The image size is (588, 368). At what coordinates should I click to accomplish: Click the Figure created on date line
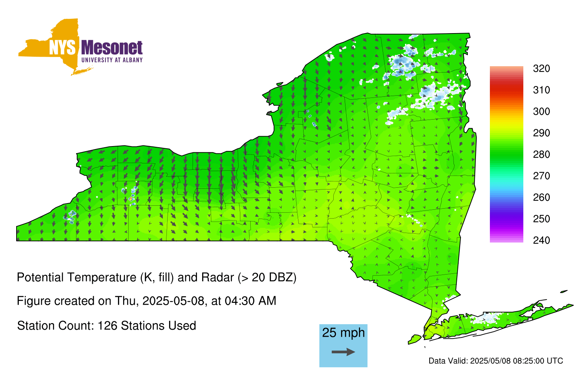coord(146,301)
